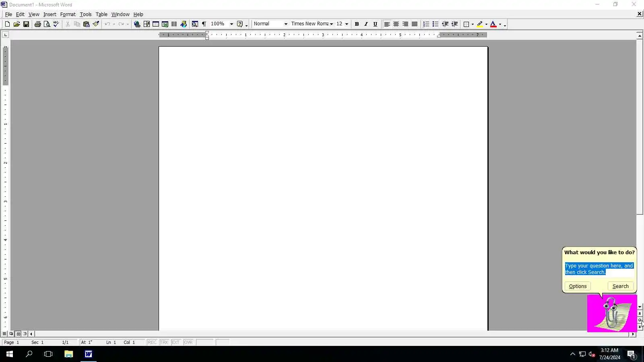Apply the yellow highlight pen

480,24
